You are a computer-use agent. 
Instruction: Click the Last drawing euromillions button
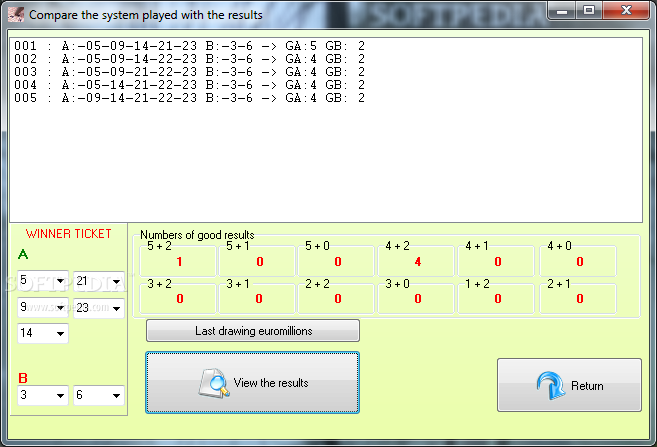(x=253, y=331)
